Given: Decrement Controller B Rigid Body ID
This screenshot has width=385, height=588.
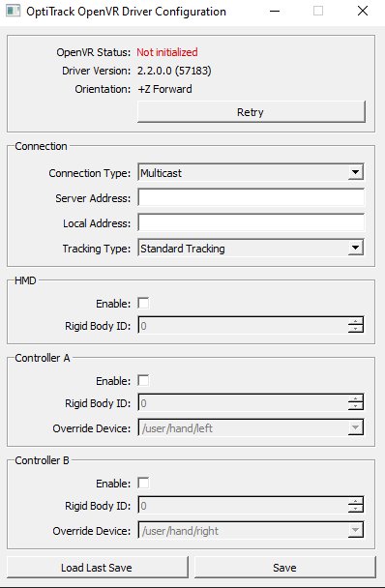Looking at the screenshot, I should click(355, 510).
